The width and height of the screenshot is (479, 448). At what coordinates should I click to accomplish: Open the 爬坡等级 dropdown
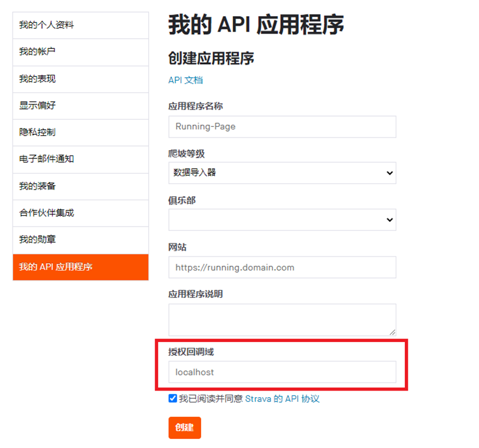[282, 173]
